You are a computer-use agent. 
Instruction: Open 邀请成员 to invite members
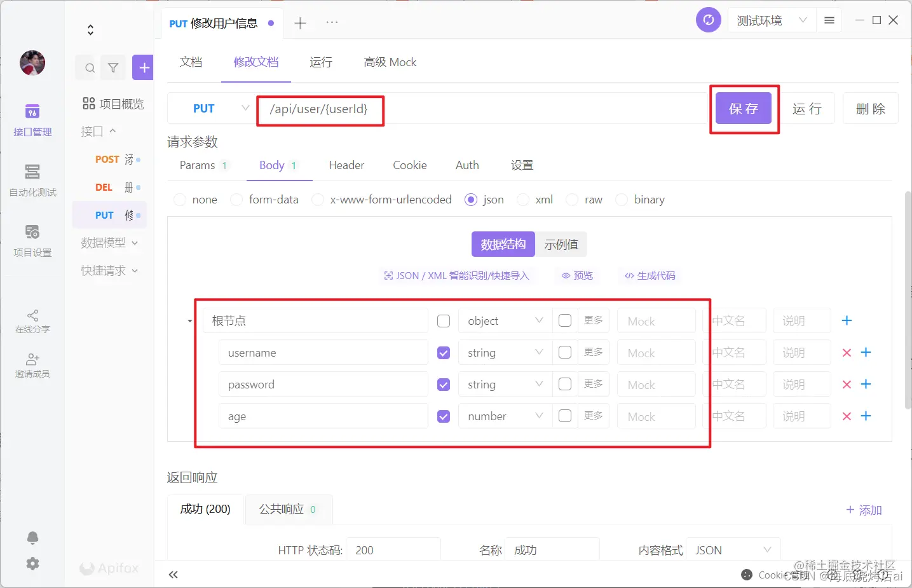32,364
